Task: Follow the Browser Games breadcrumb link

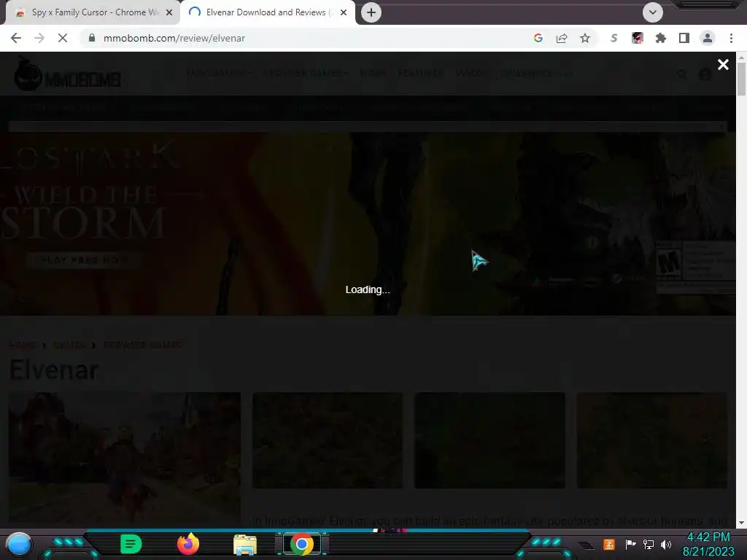Action: [x=142, y=345]
